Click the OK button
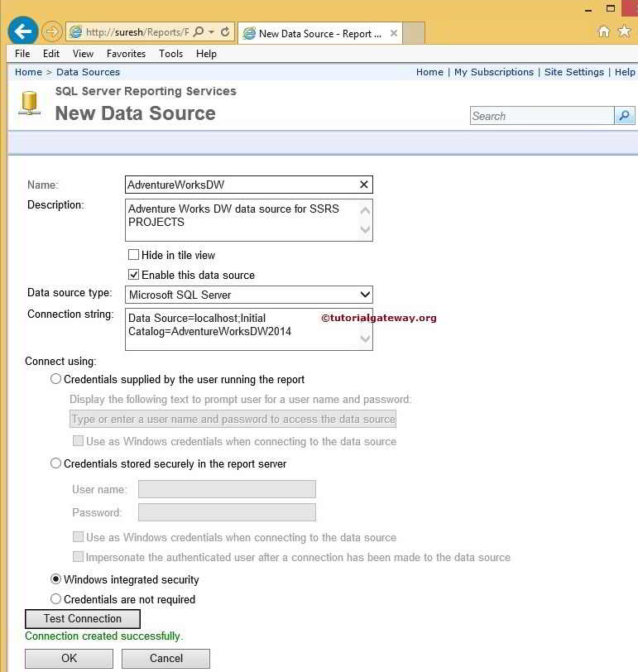Image resolution: width=638 pixels, height=672 pixels. 69,658
